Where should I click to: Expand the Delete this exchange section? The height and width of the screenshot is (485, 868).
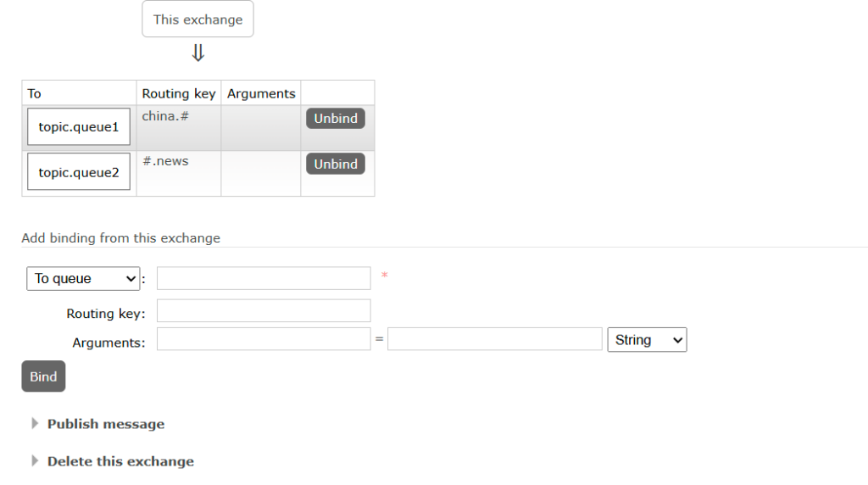pyautogui.click(x=120, y=461)
